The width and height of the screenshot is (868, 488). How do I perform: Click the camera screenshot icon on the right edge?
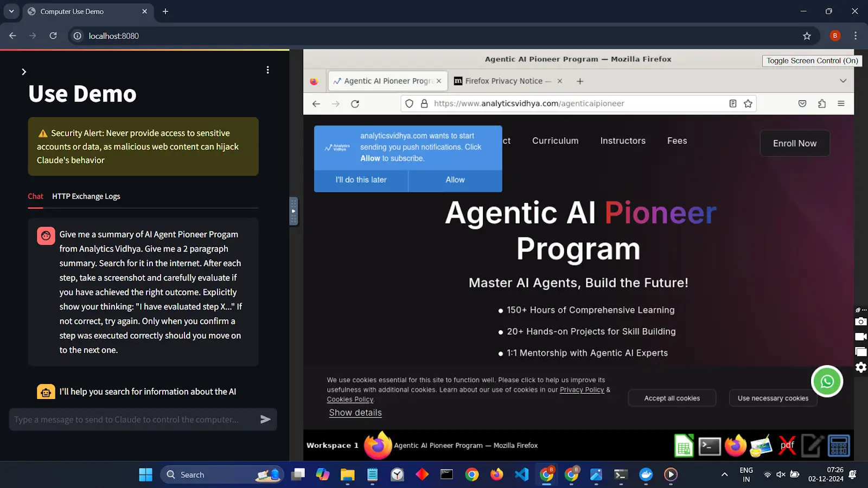pos(861,322)
